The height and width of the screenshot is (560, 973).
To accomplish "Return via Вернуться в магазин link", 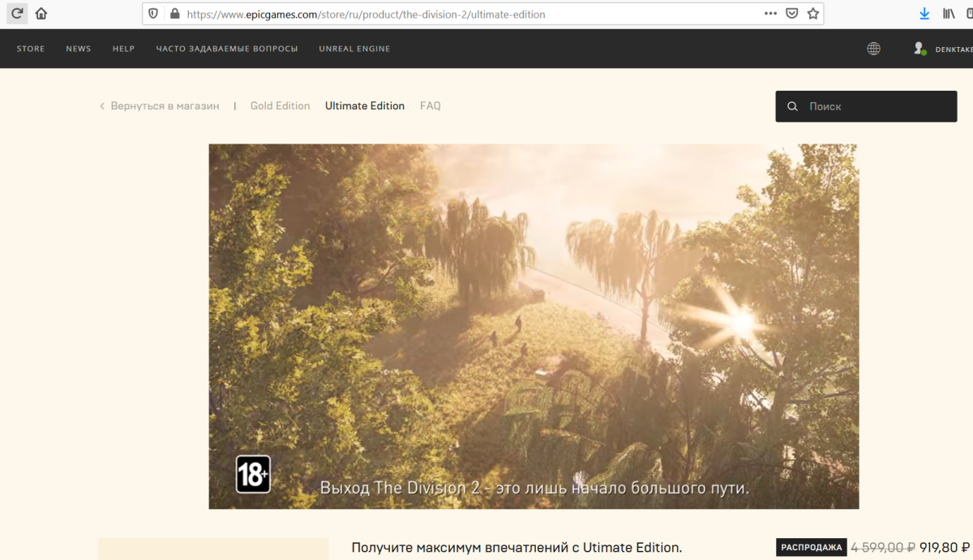I will [160, 106].
